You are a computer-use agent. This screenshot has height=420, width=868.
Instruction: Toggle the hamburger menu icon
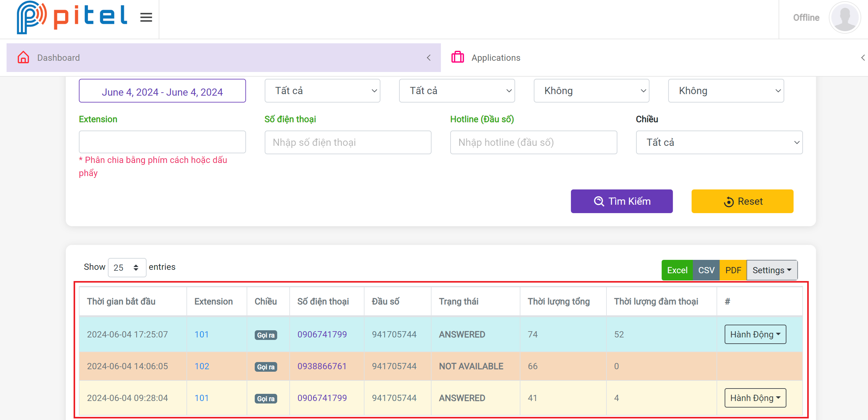point(146,17)
